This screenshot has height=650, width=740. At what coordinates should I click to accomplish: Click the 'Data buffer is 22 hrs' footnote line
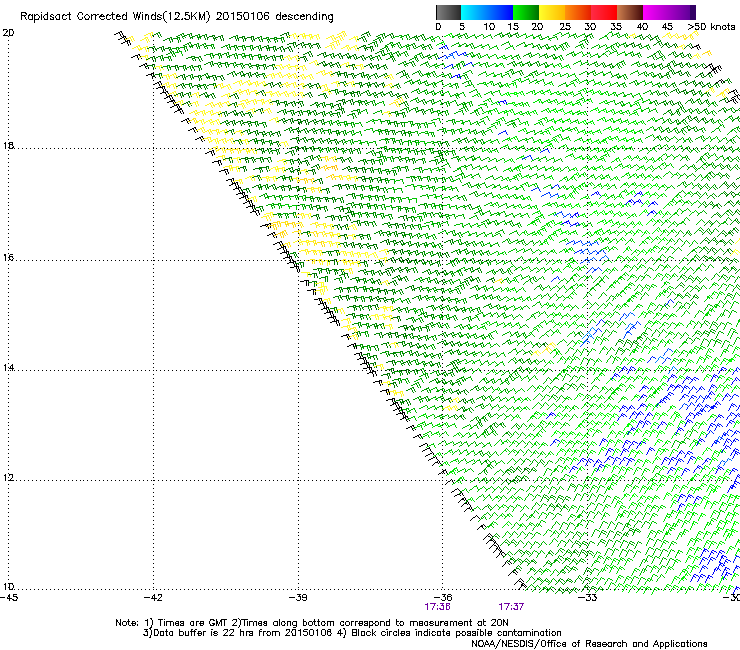(352, 633)
